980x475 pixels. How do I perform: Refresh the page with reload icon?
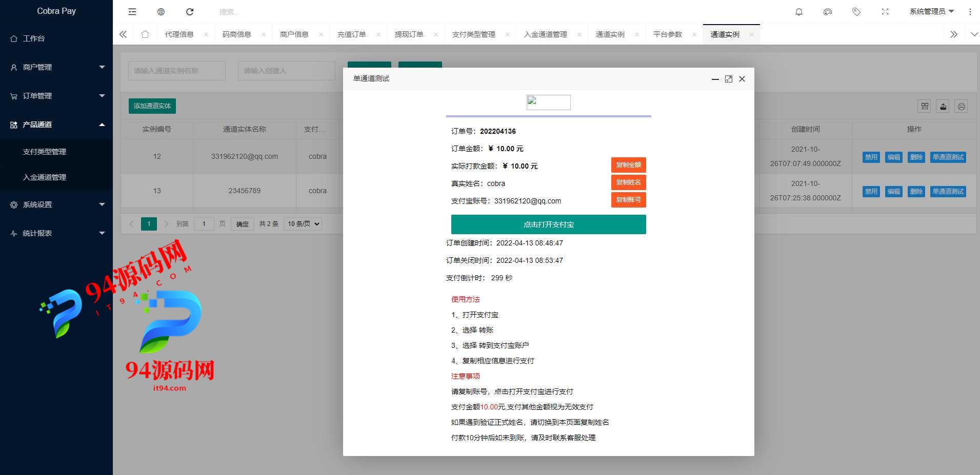pyautogui.click(x=190, y=11)
